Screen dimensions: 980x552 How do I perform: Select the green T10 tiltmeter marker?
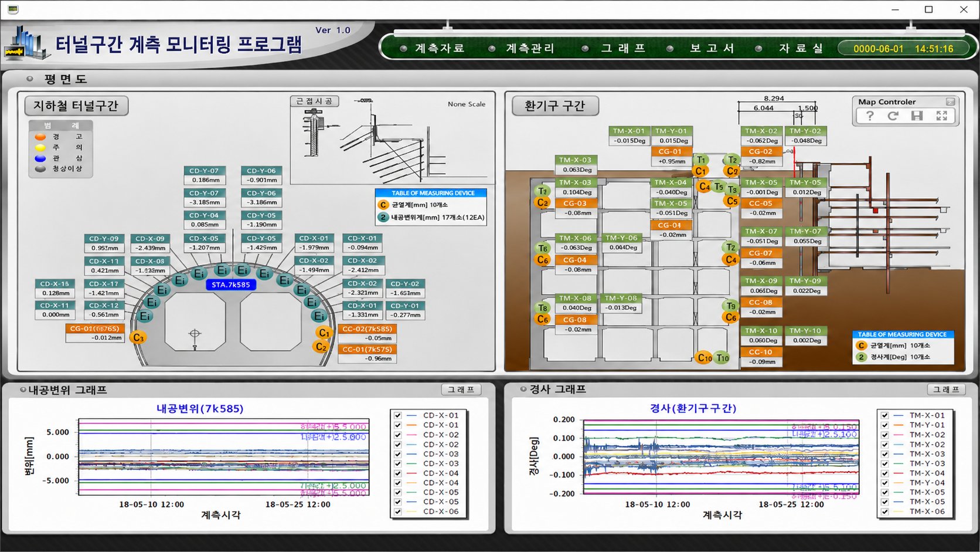723,358
